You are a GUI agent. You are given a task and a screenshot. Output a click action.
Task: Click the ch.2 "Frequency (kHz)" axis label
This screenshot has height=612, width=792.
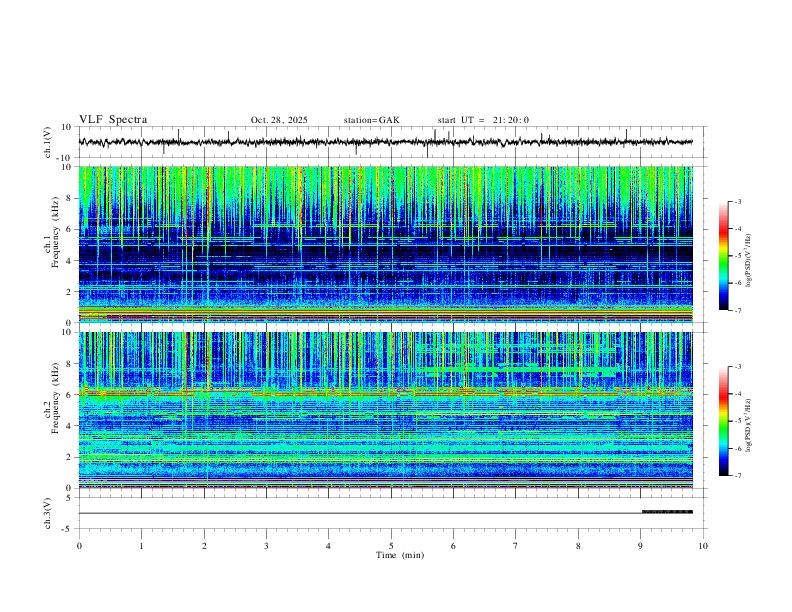[x=55, y=397]
